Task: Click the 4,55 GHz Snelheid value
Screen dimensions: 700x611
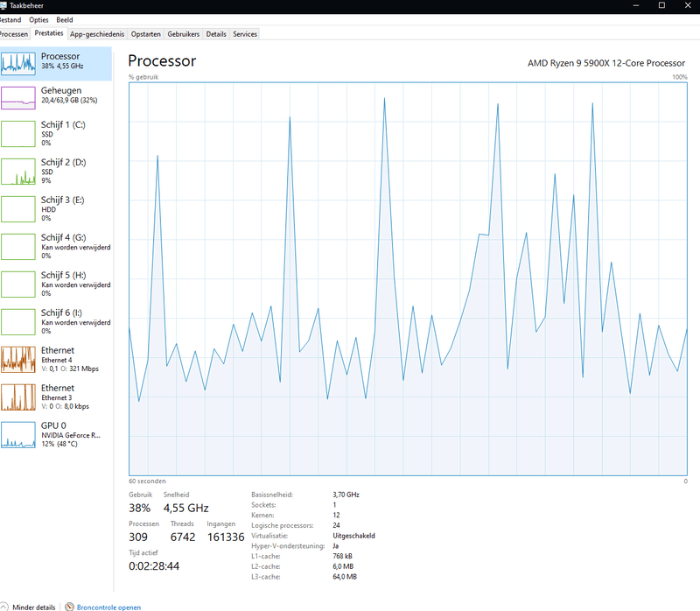Action: click(x=185, y=508)
